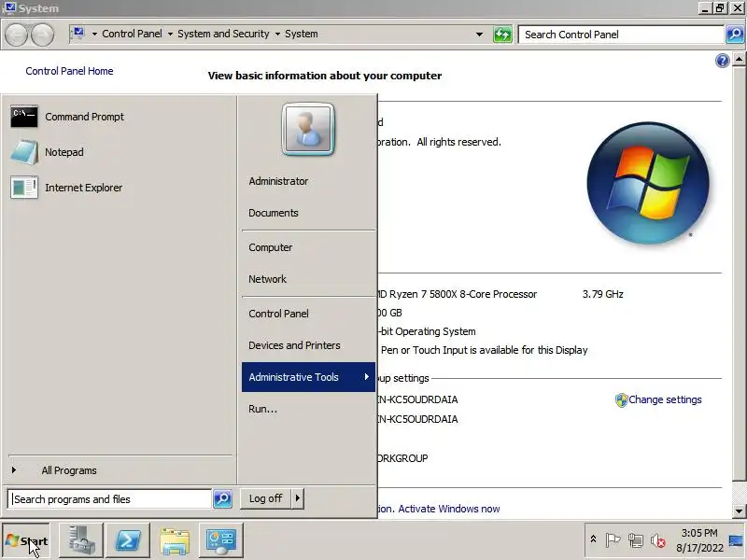Click Control Panel in the address breadcrumb
The width and height of the screenshot is (747, 560).
(132, 34)
